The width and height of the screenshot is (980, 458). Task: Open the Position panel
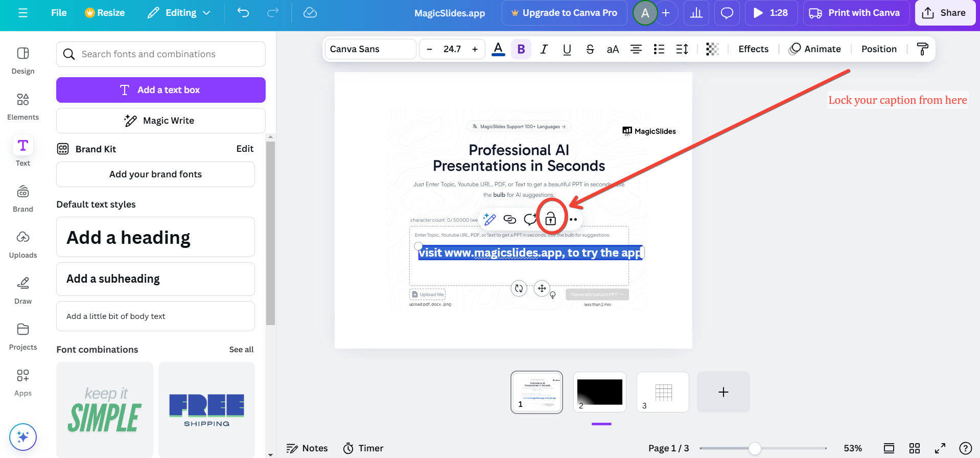(x=879, y=49)
